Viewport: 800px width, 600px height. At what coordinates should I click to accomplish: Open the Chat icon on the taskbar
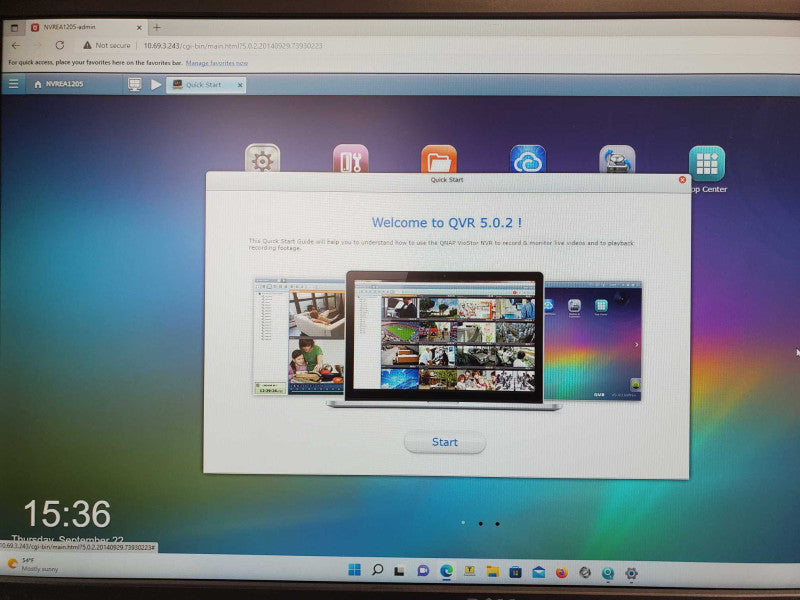(x=423, y=571)
